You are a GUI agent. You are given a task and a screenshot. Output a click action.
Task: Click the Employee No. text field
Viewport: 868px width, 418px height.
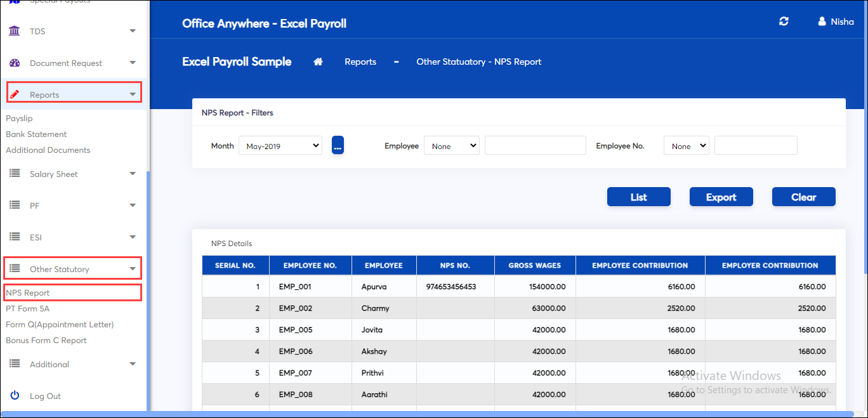click(756, 145)
